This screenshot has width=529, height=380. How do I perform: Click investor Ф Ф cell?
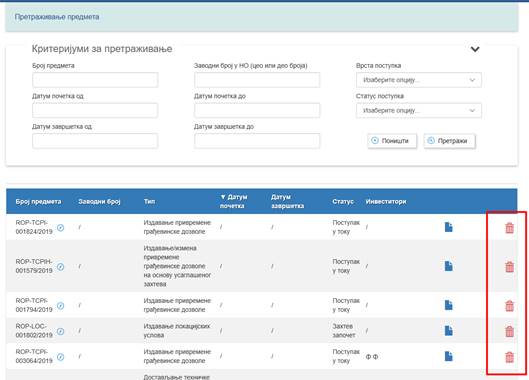pos(372,356)
